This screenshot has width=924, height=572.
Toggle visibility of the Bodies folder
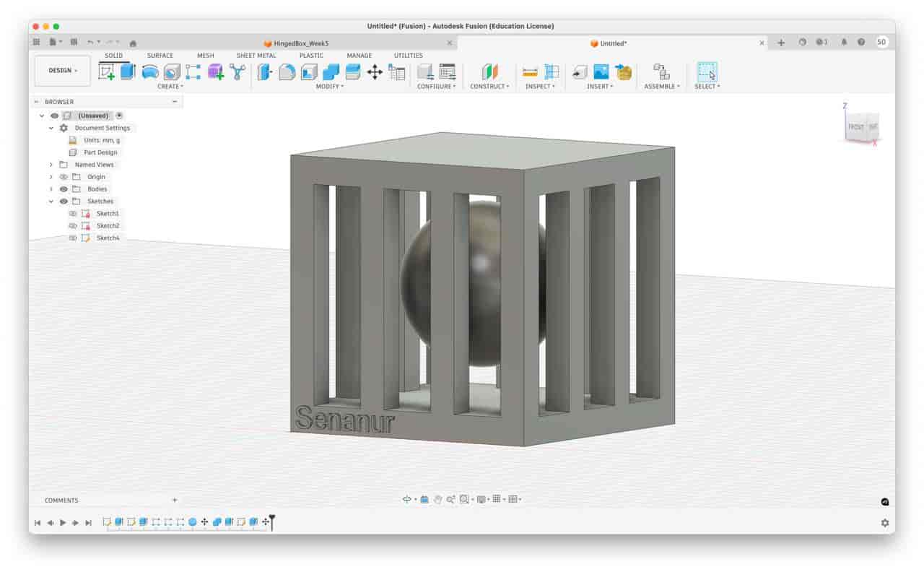point(64,188)
